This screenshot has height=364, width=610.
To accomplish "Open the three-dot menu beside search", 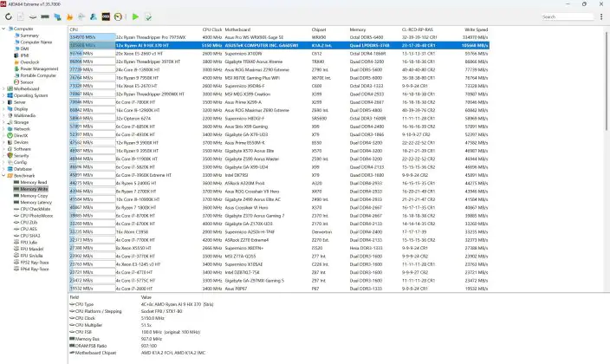I will 601,16.
